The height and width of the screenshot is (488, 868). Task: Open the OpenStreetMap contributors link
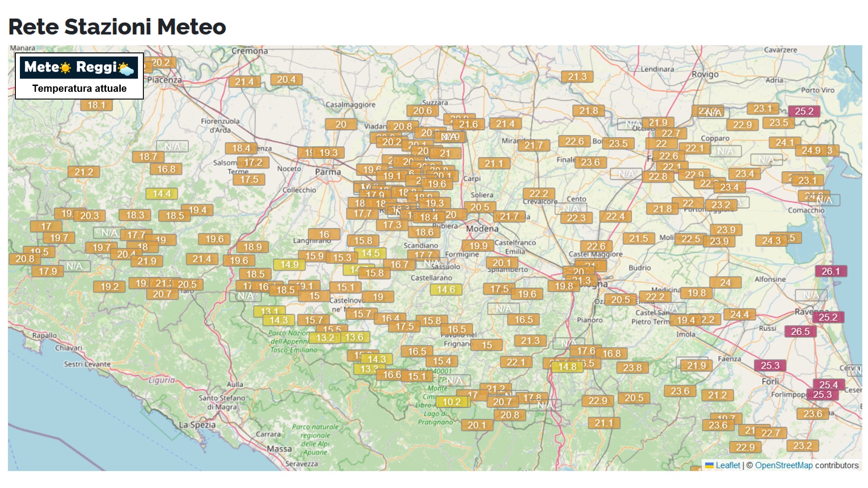783,465
